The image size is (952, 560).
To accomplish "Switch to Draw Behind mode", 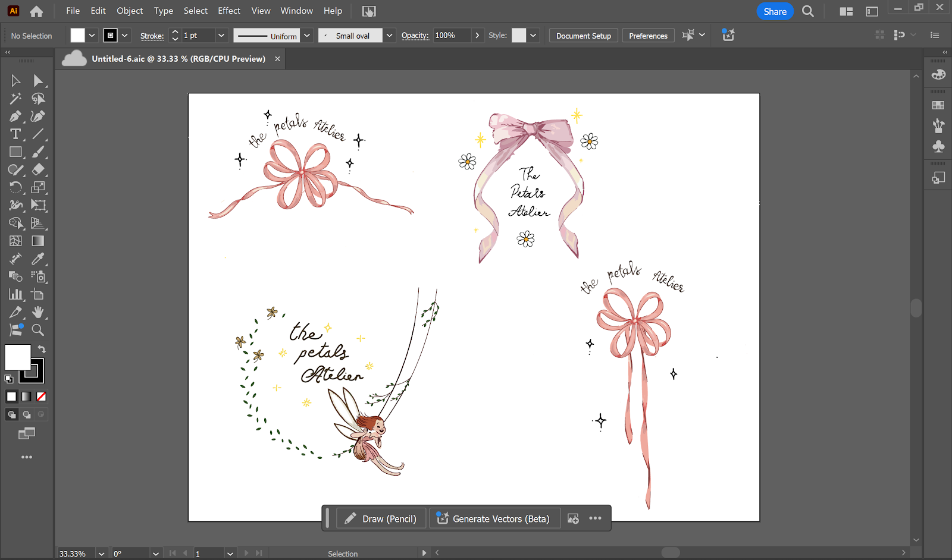I will (27, 414).
